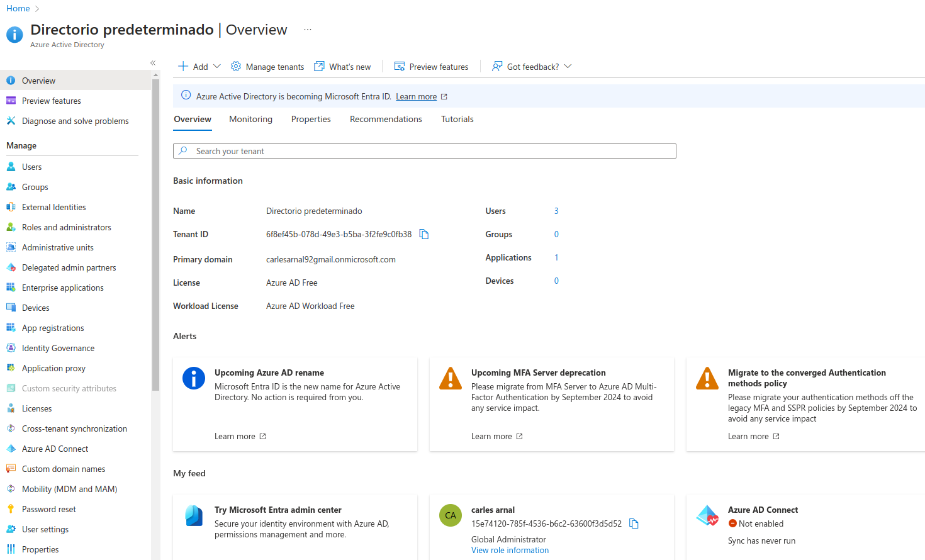Click the Azure AD Connect sidebar icon
Viewport: 925px width, 560px height.
[11, 449]
